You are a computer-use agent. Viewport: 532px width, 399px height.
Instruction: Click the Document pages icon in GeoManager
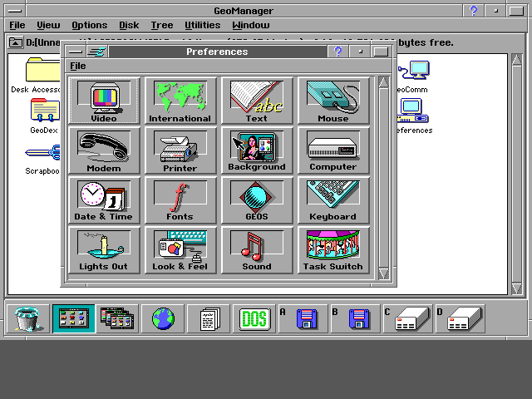[x=209, y=318]
